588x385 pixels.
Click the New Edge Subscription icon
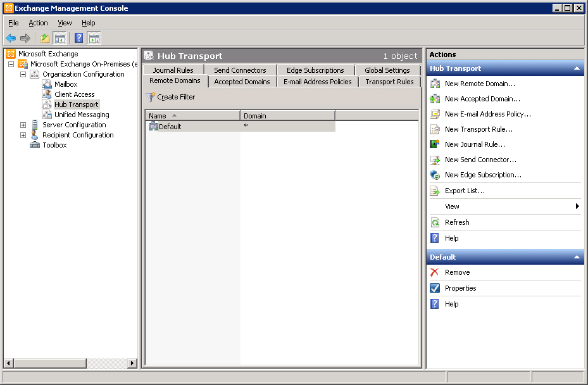coord(435,175)
